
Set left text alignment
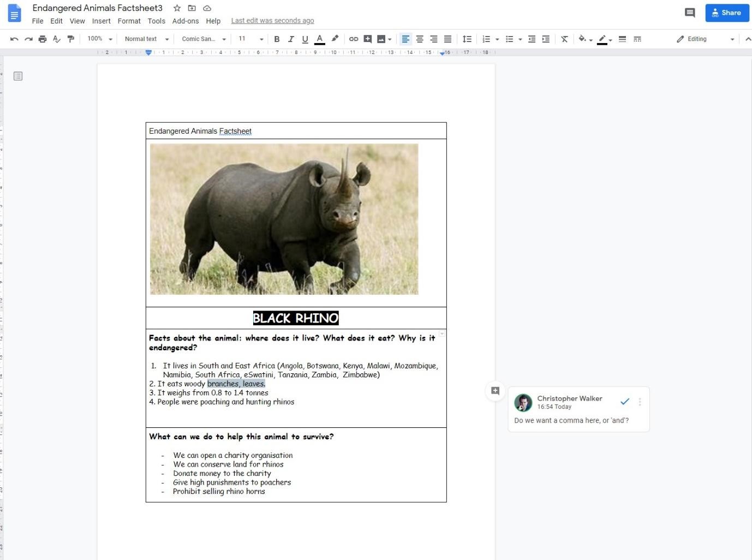tap(405, 39)
